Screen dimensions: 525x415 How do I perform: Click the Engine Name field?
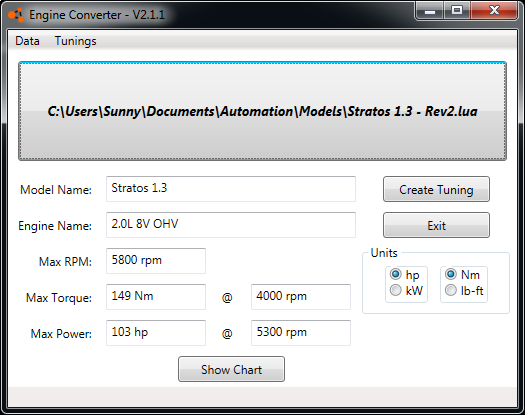231,225
